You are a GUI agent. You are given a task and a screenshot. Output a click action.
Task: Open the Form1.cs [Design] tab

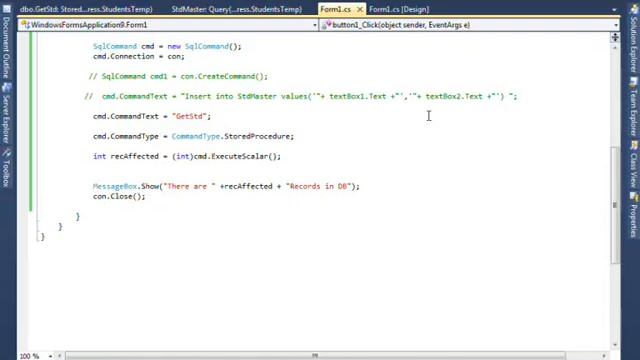399,9
